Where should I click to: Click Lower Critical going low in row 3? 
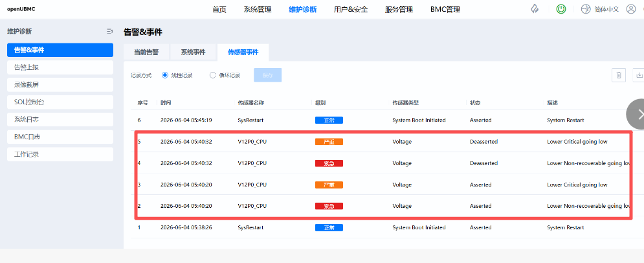coord(577,185)
